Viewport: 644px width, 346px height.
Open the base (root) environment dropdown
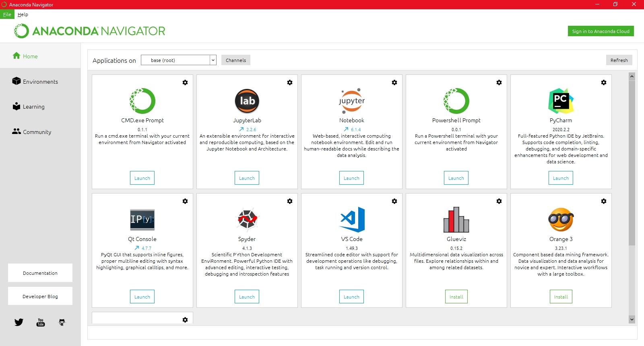179,60
